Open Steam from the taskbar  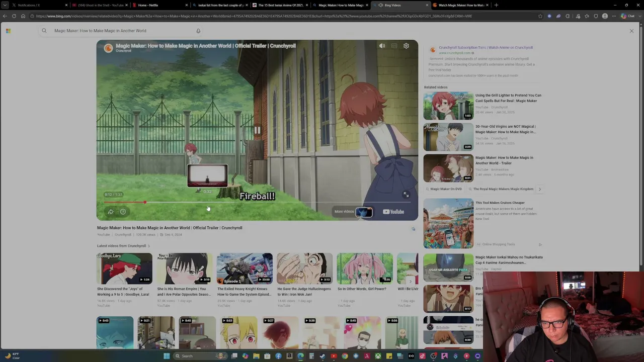323,356
